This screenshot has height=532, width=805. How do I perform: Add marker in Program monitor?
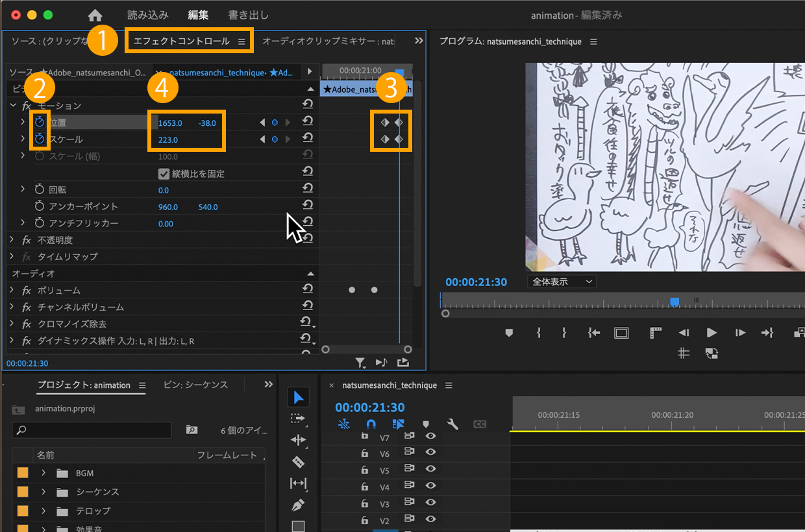(509, 333)
